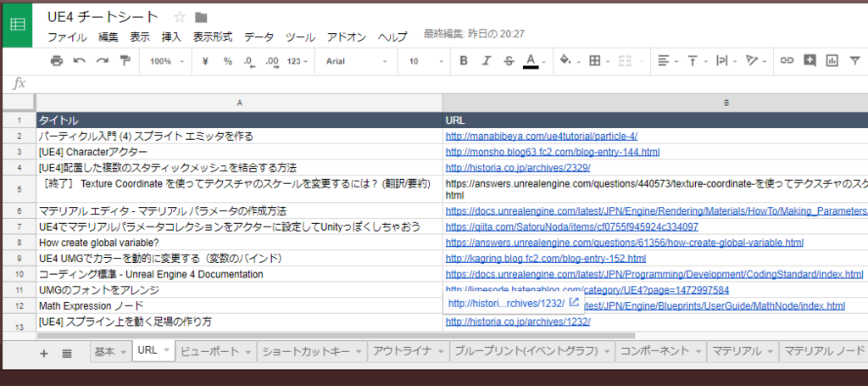
Task: Open the 123 number format dropdown
Action: pyautogui.click(x=298, y=61)
